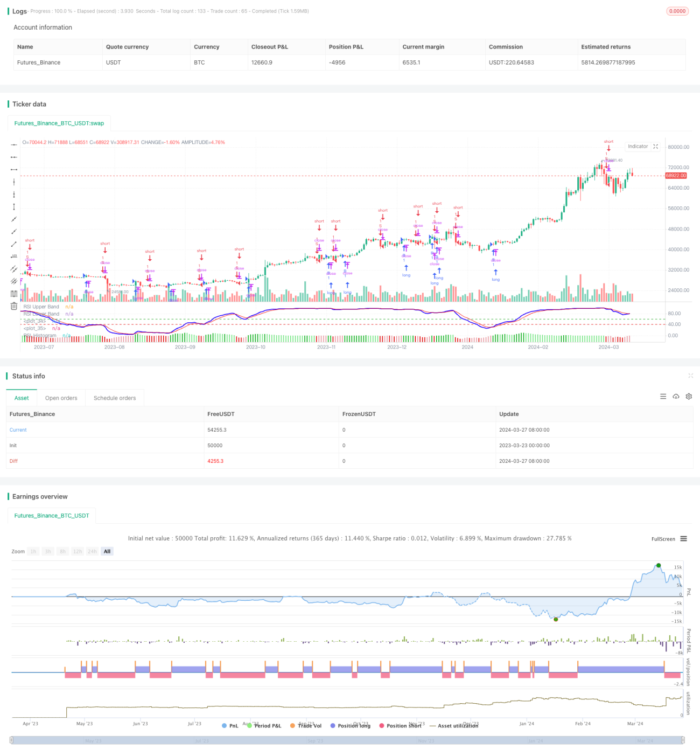Click the FullScreen button
This screenshot has width=700, height=756.
click(x=663, y=539)
